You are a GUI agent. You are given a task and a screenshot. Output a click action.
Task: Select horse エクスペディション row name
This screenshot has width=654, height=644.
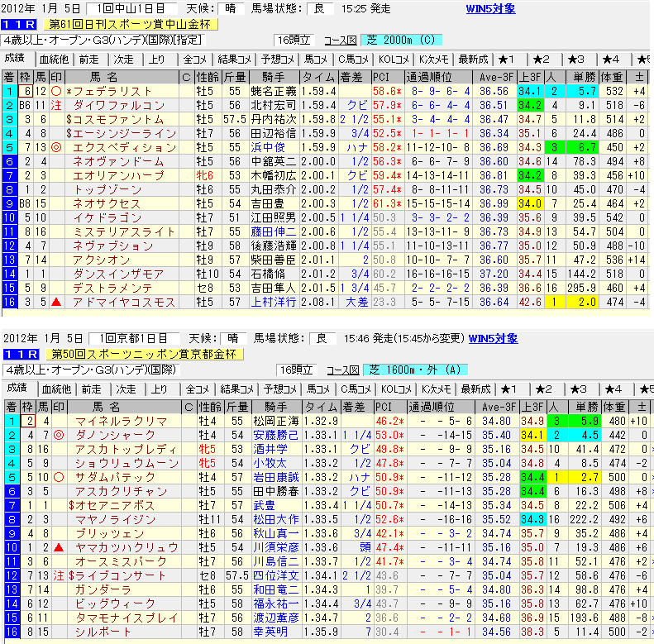click(x=124, y=148)
